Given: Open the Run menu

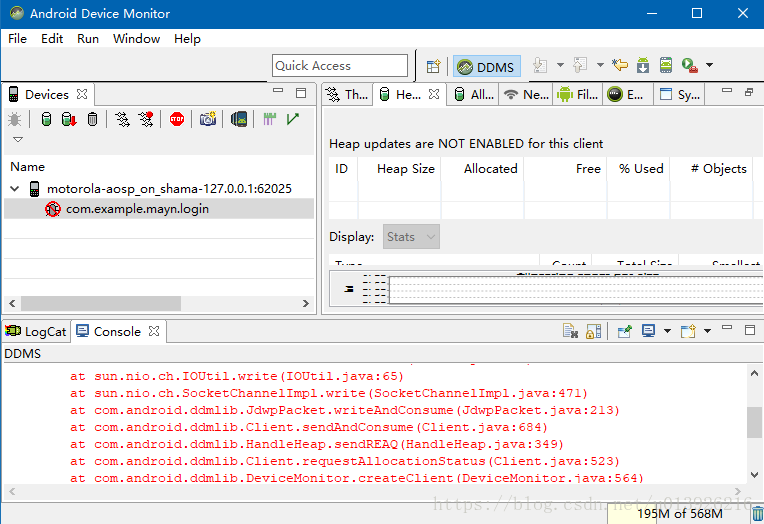Looking at the screenshot, I should pyautogui.click(x=88, y=39).
